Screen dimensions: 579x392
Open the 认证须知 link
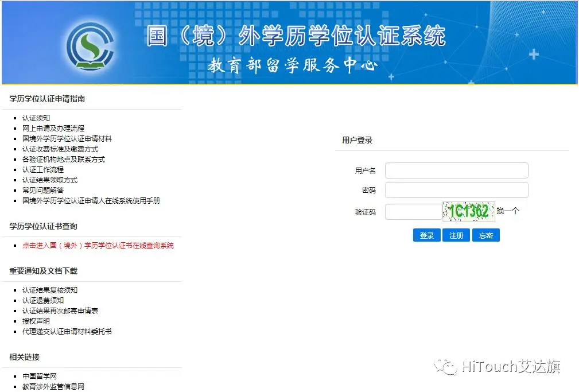click(36, 118)
